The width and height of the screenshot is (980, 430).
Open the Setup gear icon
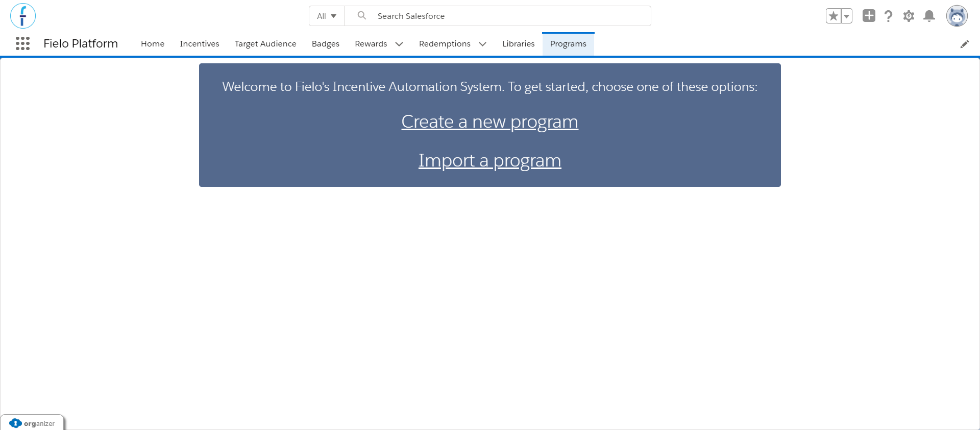tap(909, 16)
